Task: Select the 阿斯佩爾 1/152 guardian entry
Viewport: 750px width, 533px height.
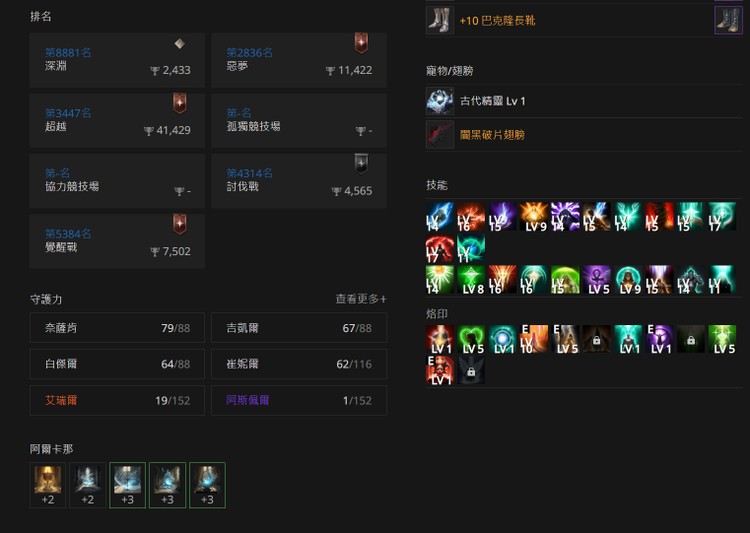Action: (299, 400)
